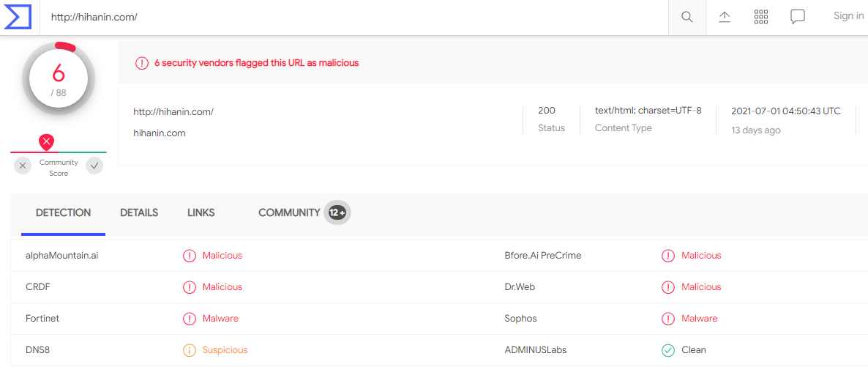Click the hihanin.com domain text
The height and width of the screenshot is (367, 868).
[160, 133]
